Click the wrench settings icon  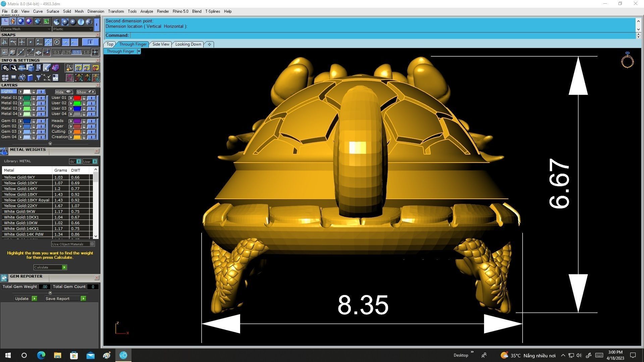coord(13,68)
